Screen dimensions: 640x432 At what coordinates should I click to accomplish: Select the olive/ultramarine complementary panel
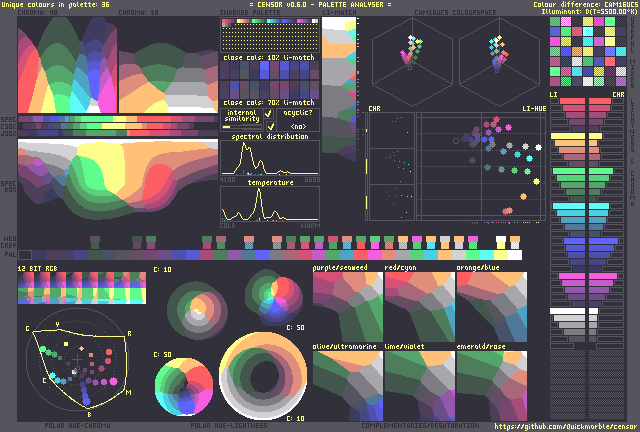click(348, 386)
